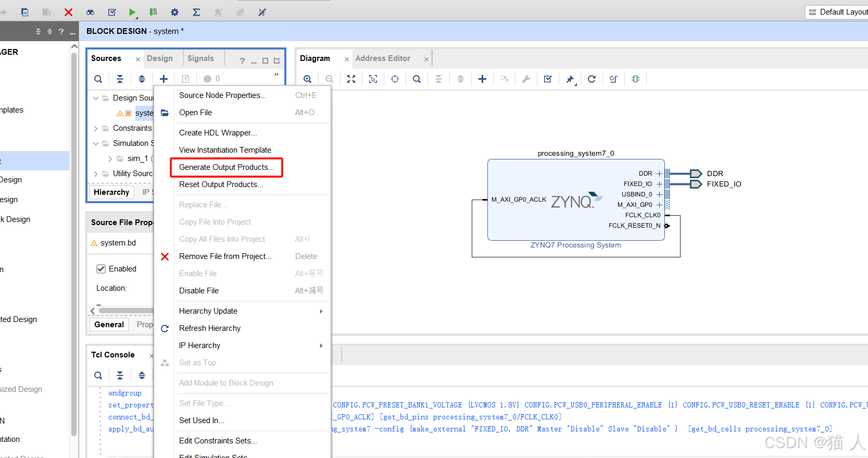Expand the Constraints tree node

(96, 128)
